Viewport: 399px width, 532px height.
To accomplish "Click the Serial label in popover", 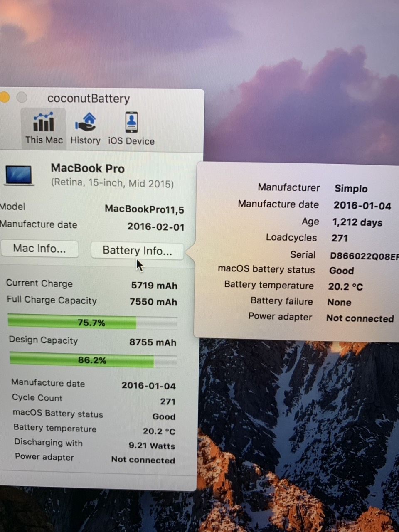I will (x=303, y=255).
